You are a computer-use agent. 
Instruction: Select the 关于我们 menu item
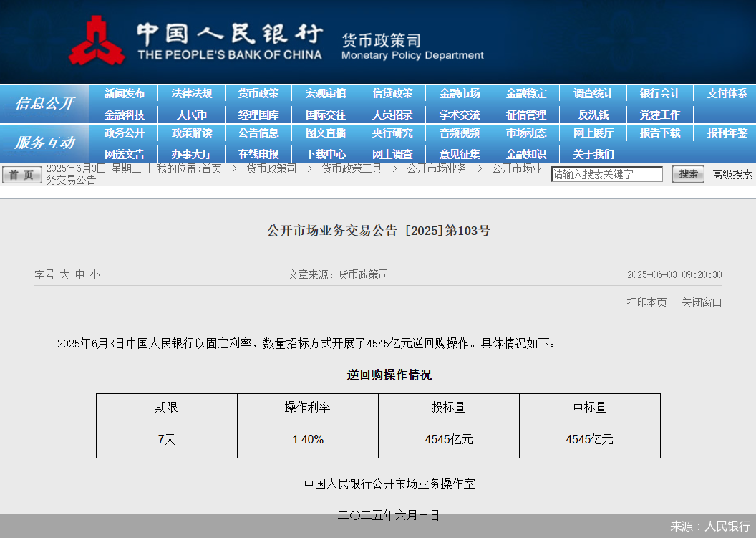(x=593, y=154)
